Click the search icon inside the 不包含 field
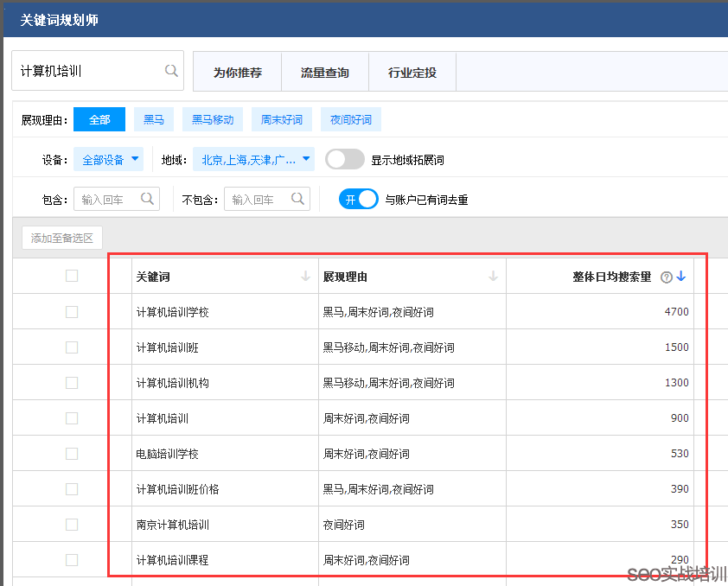The image size is (728, 586). pos(299,199)
